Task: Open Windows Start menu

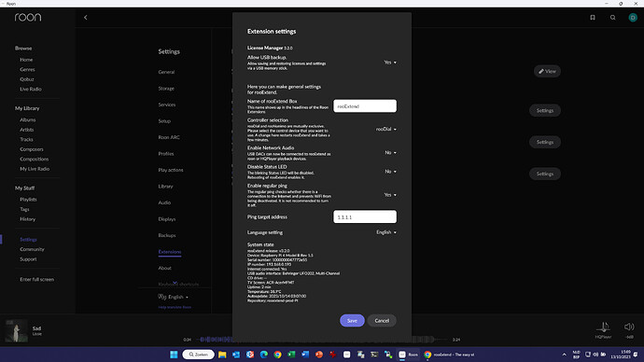Action: (x=174, y=355)
